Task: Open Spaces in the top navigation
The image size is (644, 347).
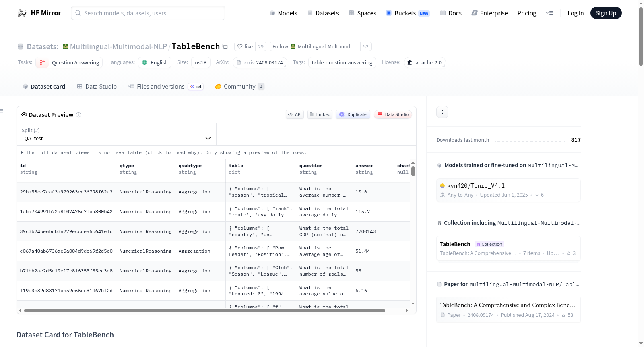Action: click(362, 13)
